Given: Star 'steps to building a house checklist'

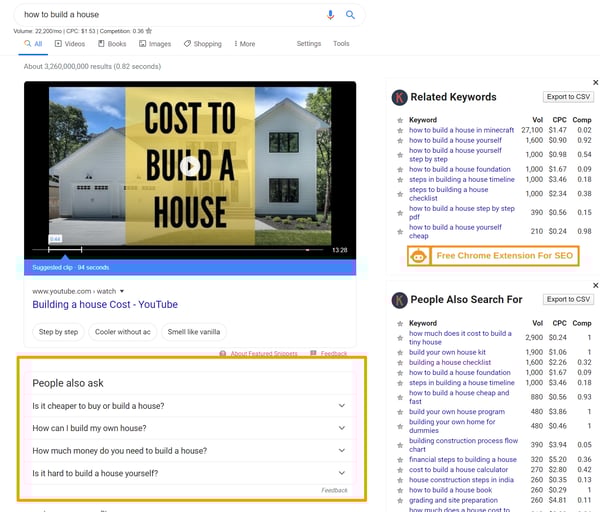Looking at the screenshot, I should (400, 194).
